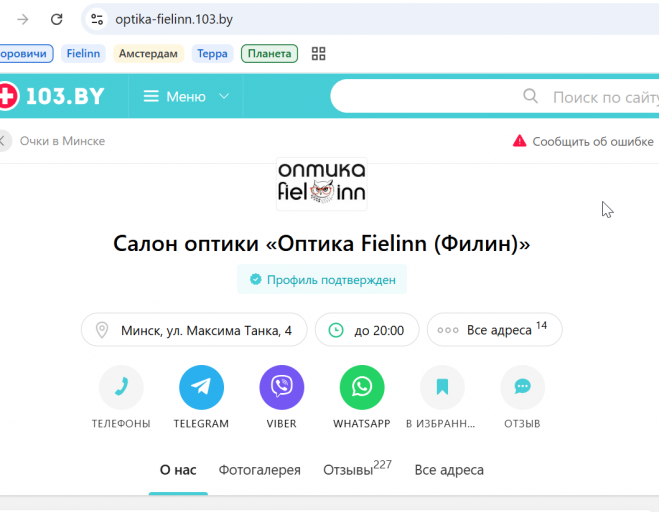Click the VIBER label
This screenshot has width=659, height=512.
tap(282, 424)
